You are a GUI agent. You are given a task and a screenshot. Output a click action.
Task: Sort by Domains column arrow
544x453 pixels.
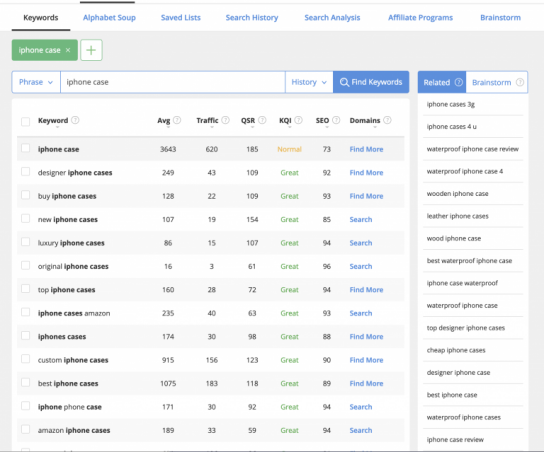tap(375, 128)
